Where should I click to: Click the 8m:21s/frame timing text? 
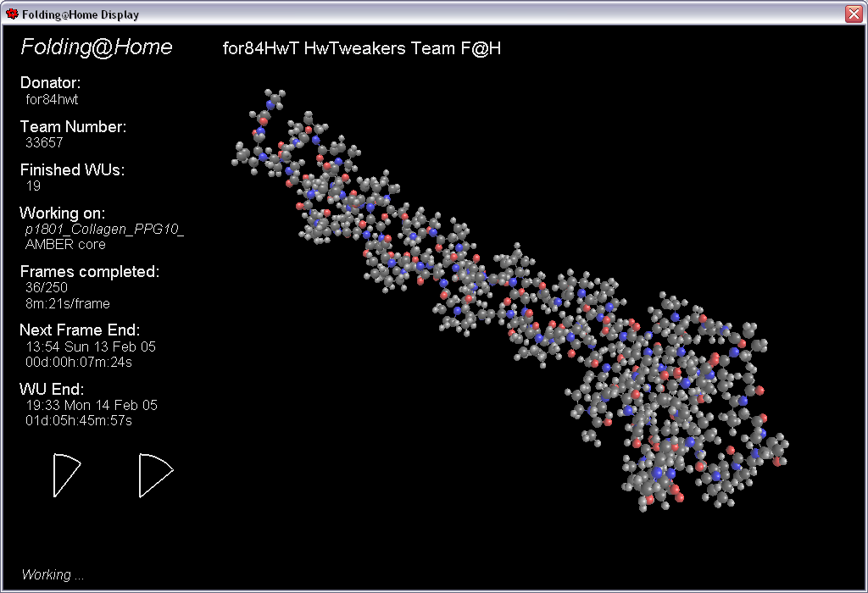click(x=67, y=303)
